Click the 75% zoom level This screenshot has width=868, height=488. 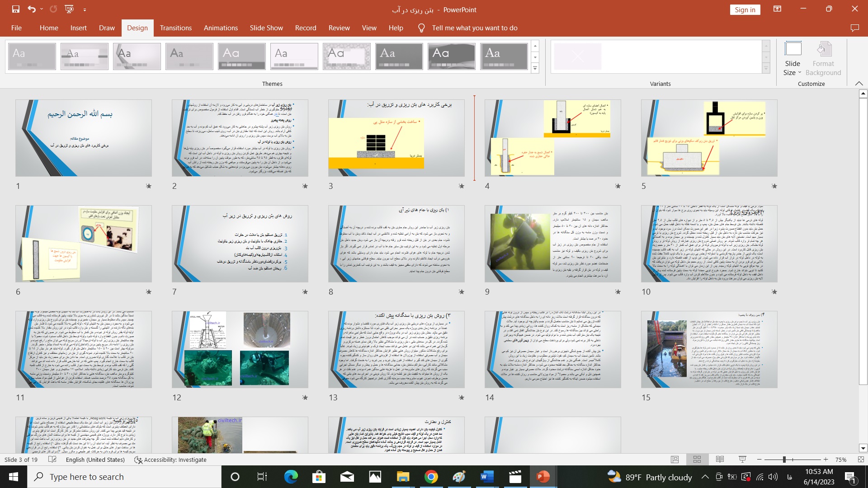click(x=841, y=460)
